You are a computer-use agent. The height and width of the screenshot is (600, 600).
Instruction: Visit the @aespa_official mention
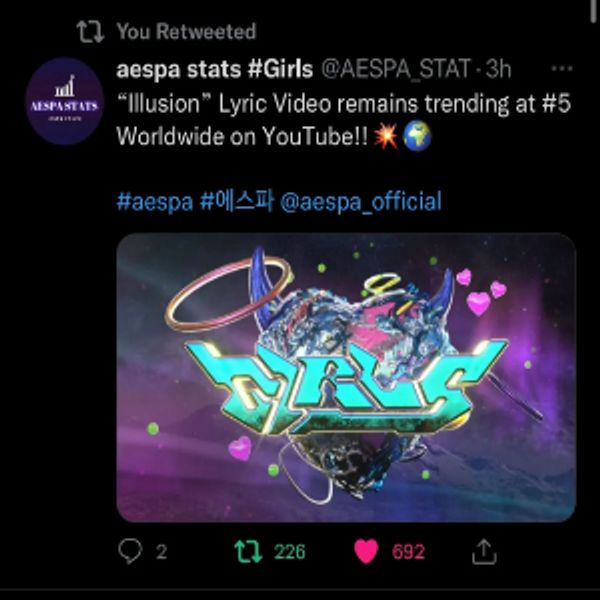pos(361,202)
